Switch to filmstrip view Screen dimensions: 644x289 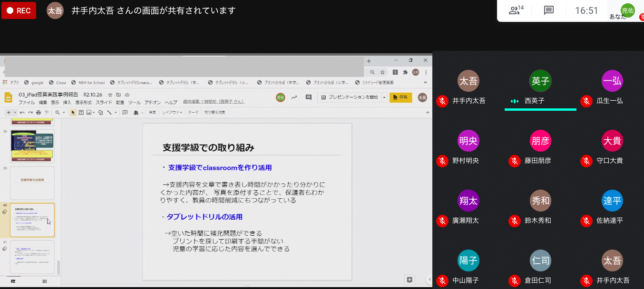[13, 281]
